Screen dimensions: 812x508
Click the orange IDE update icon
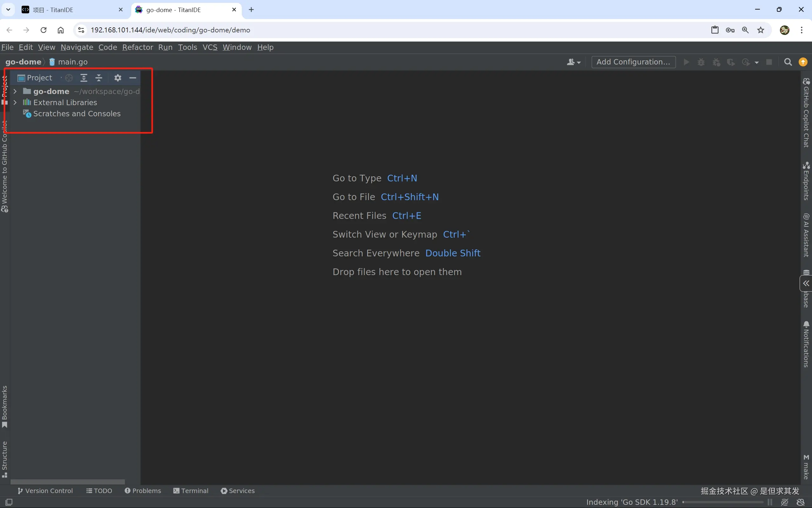tap(803, 62)
